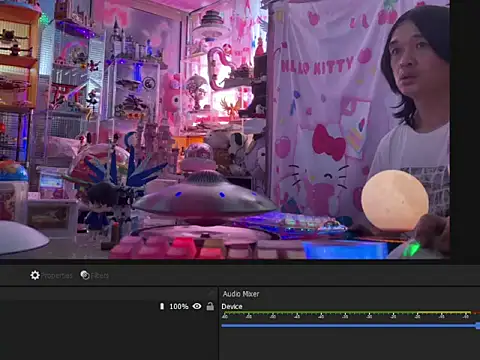Image resolution: width=480 pixels, height=360 pixels.
Task: Click the glowing moon lamp in the preview
Action: pyautogui.click(x=395, y=200)
